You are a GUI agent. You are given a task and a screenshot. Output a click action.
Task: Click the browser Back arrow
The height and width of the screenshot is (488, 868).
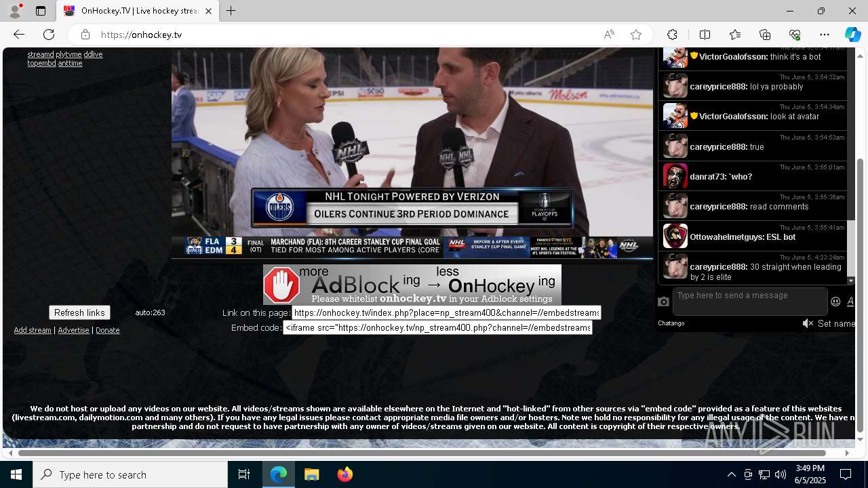point(19,35)
